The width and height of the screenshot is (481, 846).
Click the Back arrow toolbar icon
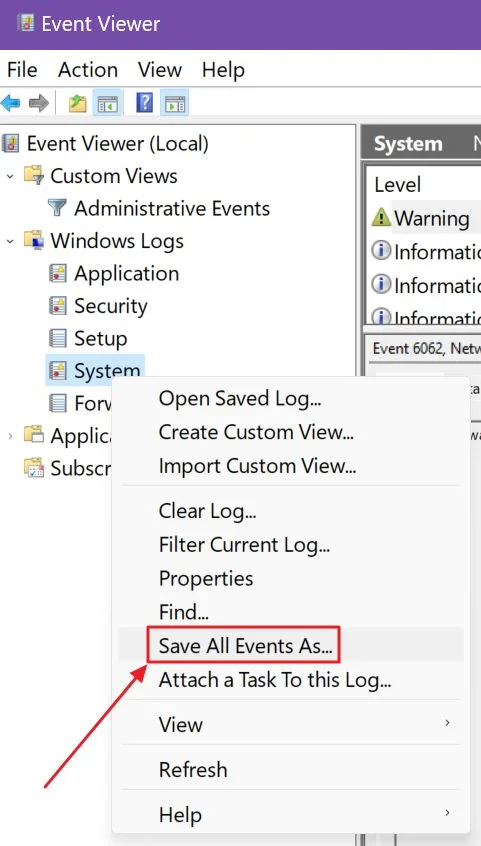[x=11, y=103]
